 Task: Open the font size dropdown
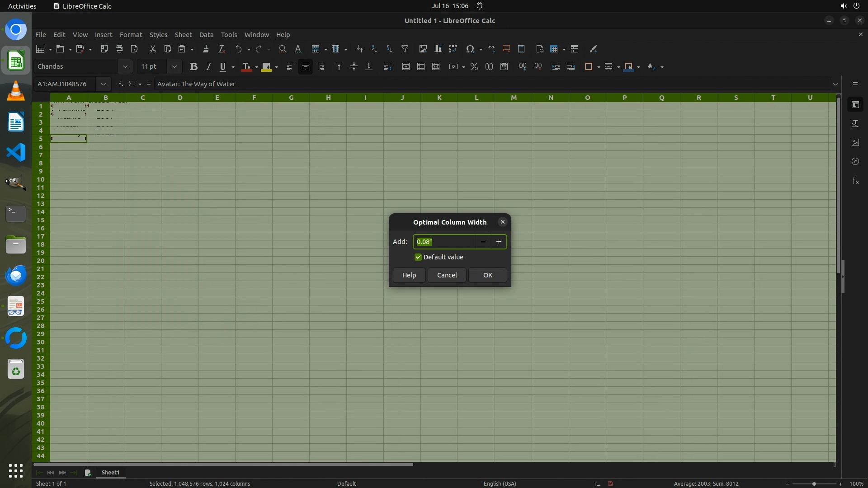tap(174, 67)
